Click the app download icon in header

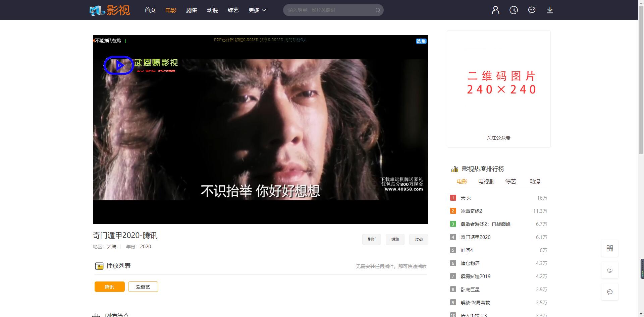[550, 10]
